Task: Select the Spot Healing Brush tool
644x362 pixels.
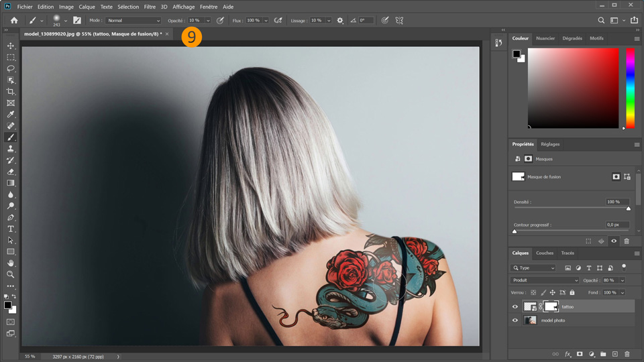Action: [x=11, y=126]
